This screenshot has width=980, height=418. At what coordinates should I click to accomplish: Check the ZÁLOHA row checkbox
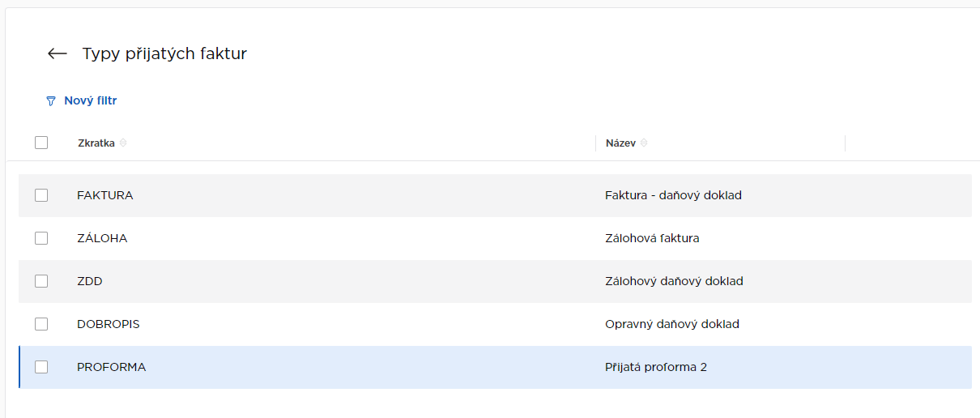(41, 238)
